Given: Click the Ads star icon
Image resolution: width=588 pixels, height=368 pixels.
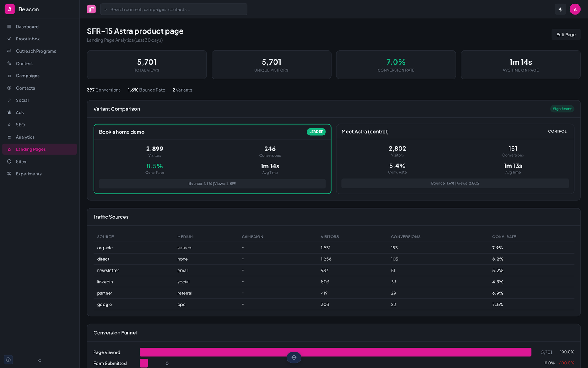Looking at the screenshot, I should 9,112.
